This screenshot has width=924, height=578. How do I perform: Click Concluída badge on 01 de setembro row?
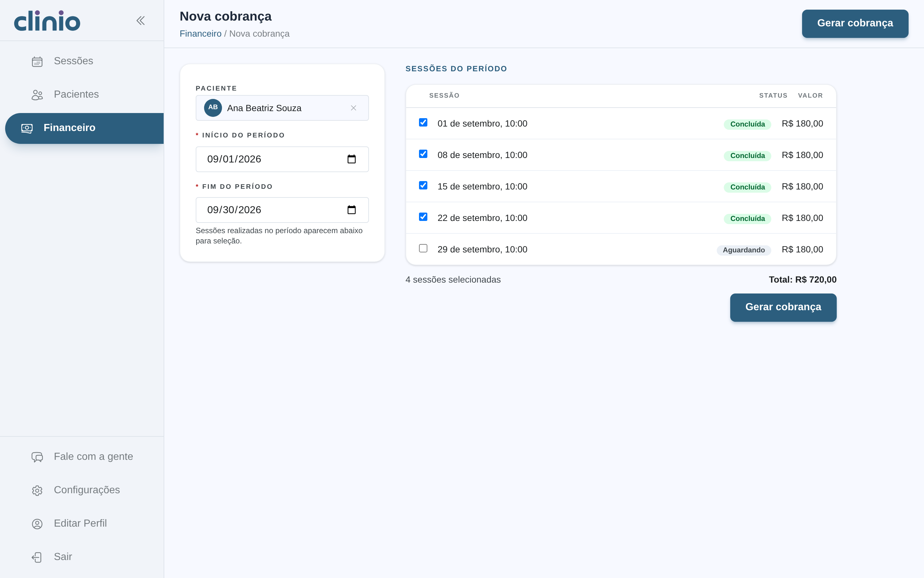(747, 124)
